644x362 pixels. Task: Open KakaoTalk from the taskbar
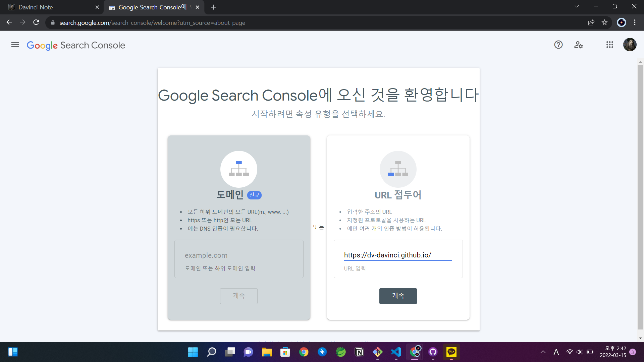coord(451,352)
